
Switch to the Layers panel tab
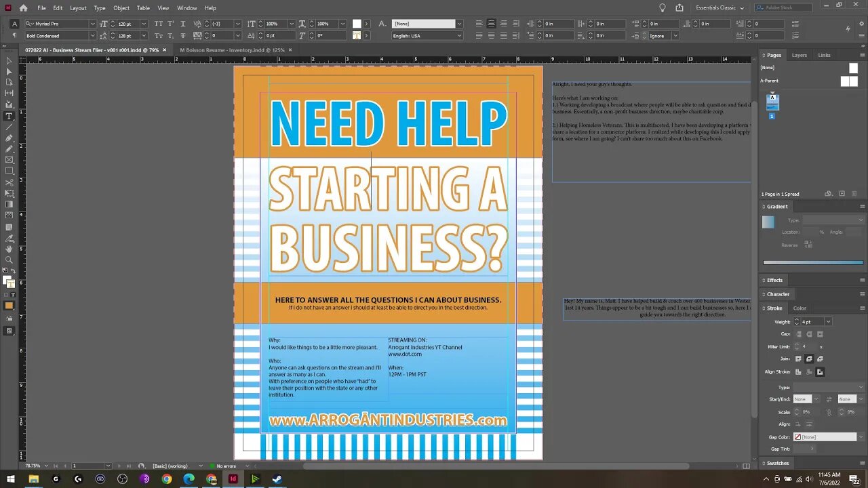pos(800,55)
